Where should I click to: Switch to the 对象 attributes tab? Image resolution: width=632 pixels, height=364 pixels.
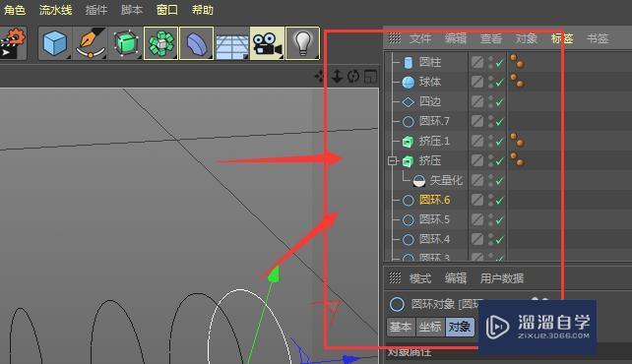tap(460, 327)
